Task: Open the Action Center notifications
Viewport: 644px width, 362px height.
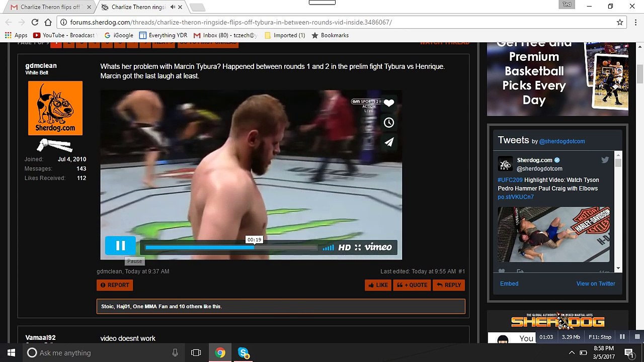Action: coord(629,352)
